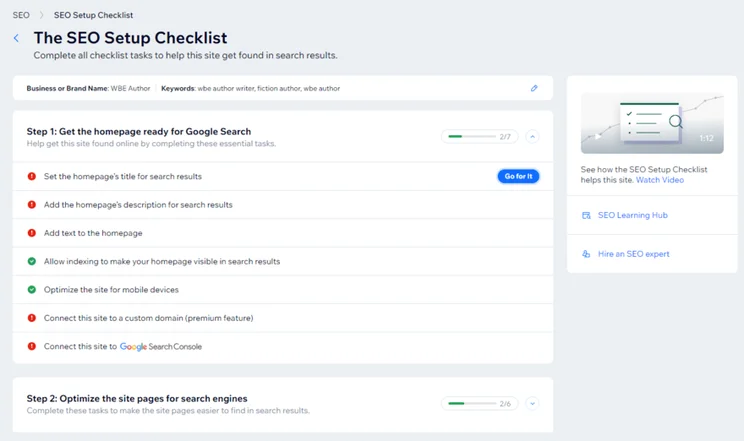The width and height of the screenshot is (744, 441).
Task: Click the Google logo in Search Console row
Action: 133,347
